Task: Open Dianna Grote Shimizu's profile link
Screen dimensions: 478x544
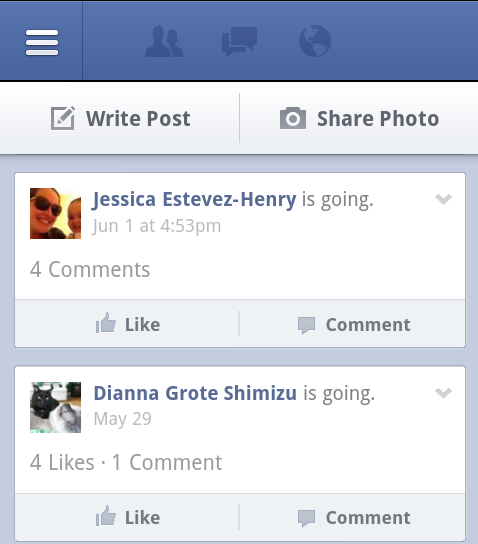Action: [195, 393]
